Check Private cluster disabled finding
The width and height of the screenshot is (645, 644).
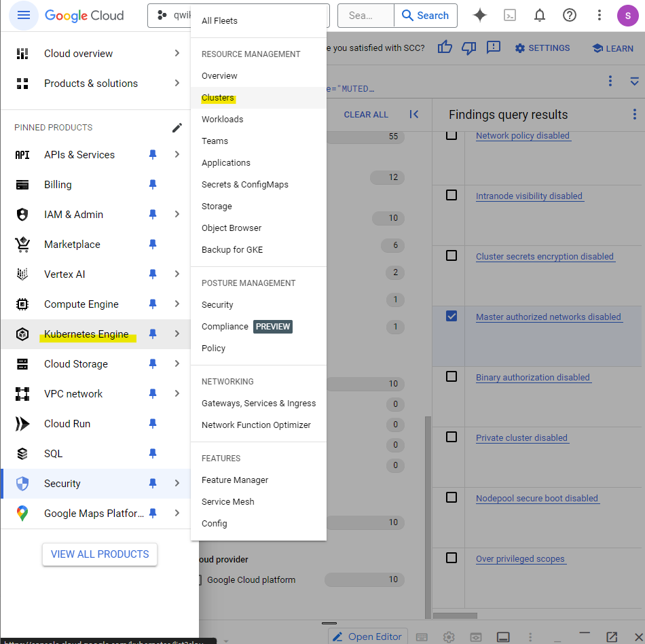[451, 437]
